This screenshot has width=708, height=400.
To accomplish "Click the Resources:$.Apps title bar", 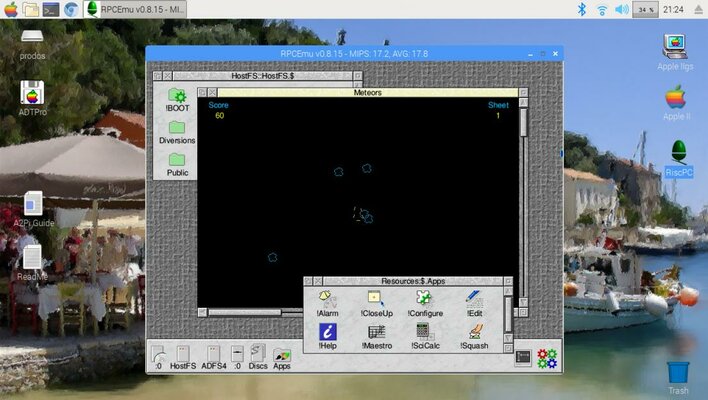I will (x=413, y=281).
